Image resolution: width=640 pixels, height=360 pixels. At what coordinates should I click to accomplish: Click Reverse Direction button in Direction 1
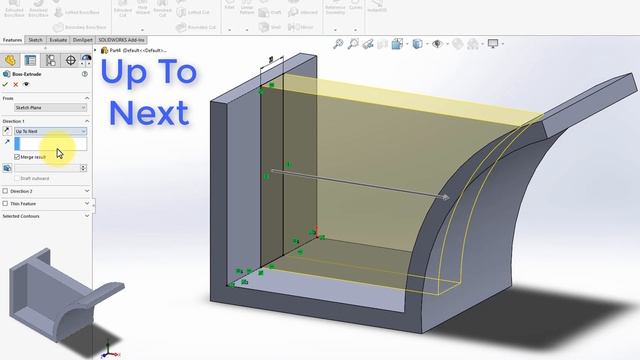(x=7, y=131)
